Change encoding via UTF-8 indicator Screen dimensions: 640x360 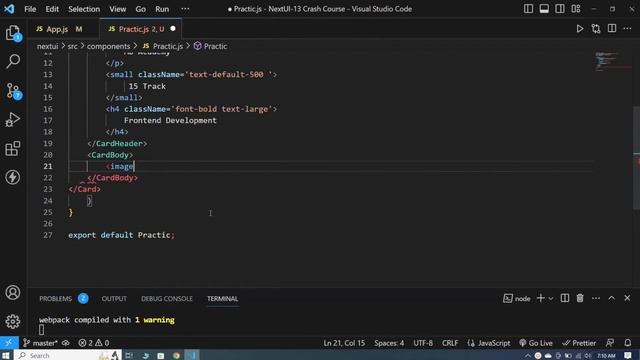point(423,343)
